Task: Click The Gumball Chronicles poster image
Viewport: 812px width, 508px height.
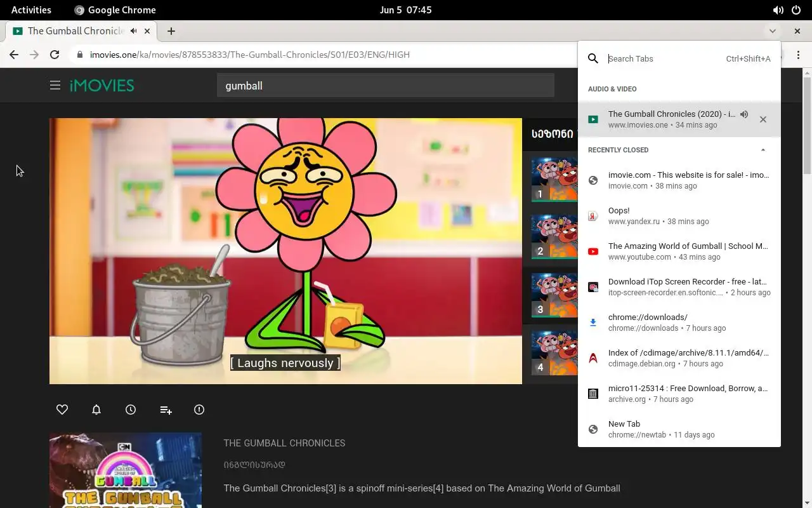Action: tap(126, 471)
